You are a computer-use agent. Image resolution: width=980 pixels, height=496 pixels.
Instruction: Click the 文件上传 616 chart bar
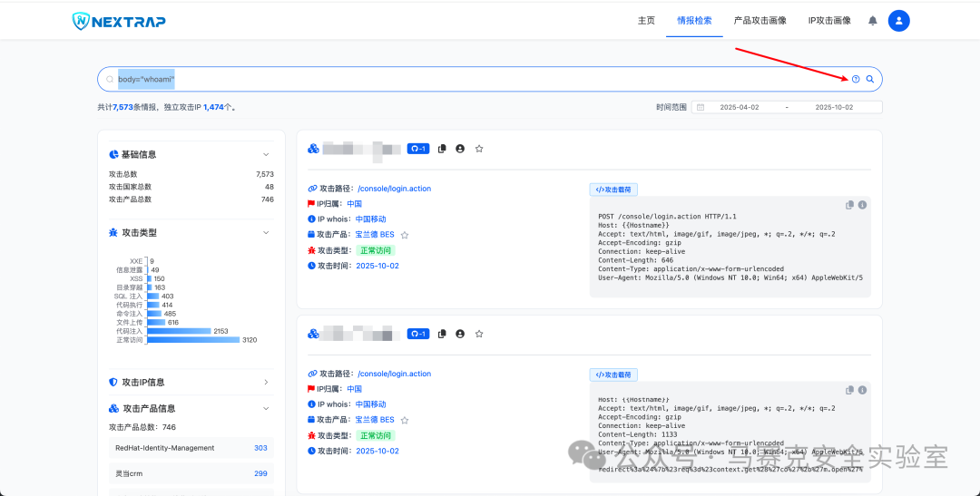156,322
